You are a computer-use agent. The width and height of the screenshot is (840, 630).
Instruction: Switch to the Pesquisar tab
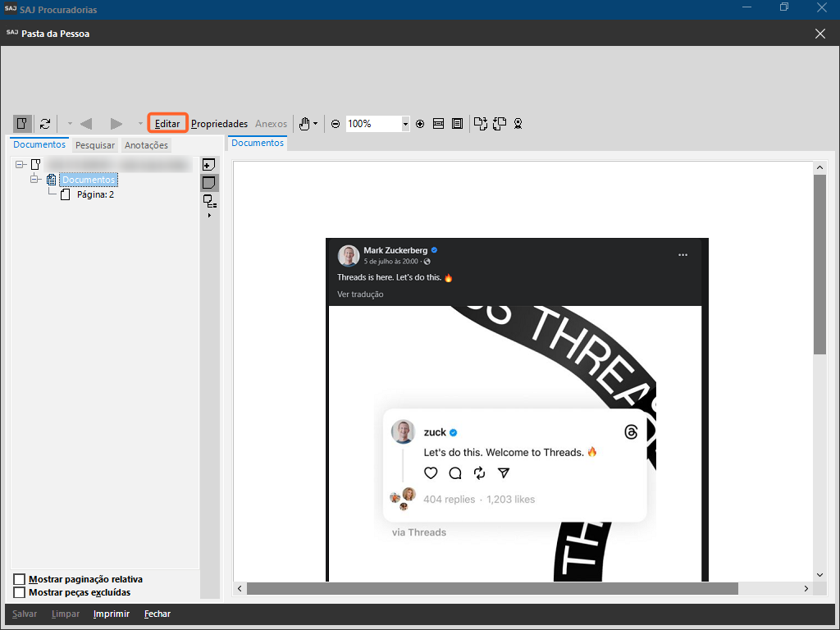click(95, 145)
